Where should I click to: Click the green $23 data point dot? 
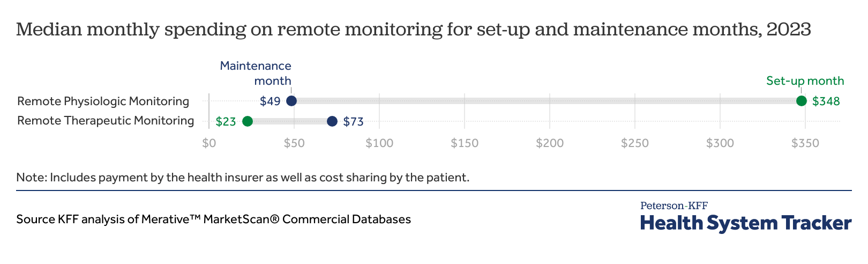point(248,121)
